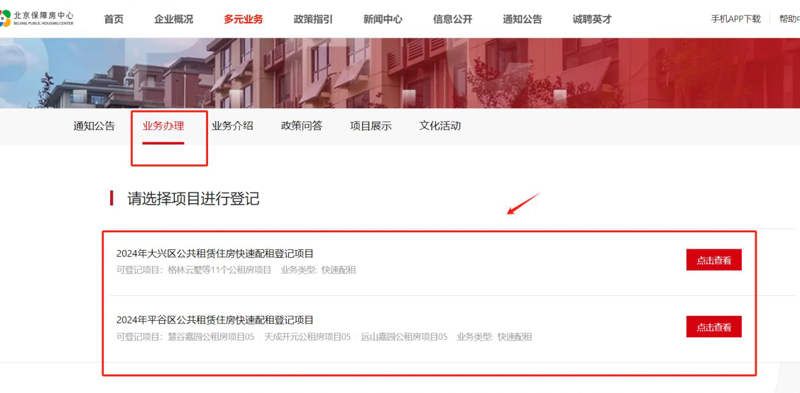Open the 诚聘英才 menu item

pyautogui.click(x=592, y=19)
